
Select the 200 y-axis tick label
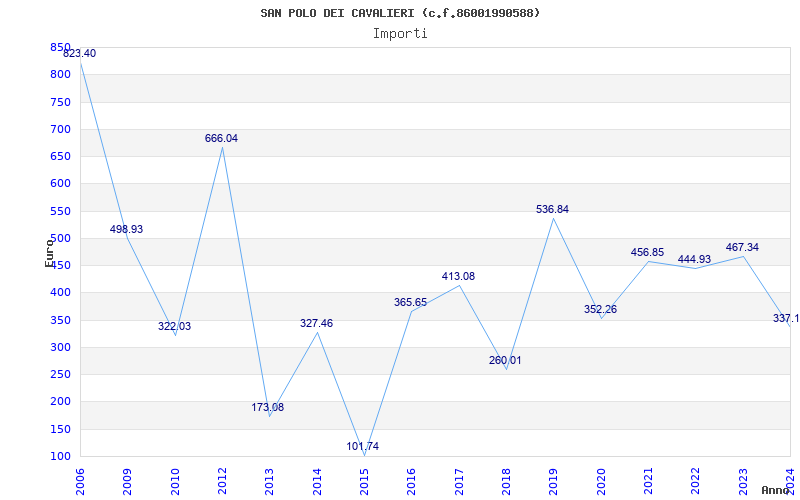point(60,402)
